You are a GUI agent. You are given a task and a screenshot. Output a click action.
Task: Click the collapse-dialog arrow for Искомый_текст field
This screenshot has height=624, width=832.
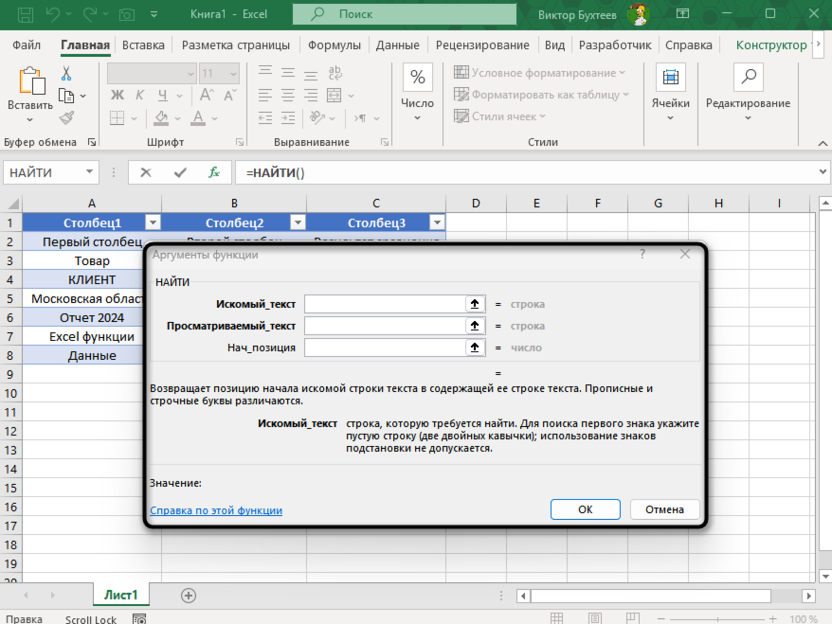click(x=474, y=304)
